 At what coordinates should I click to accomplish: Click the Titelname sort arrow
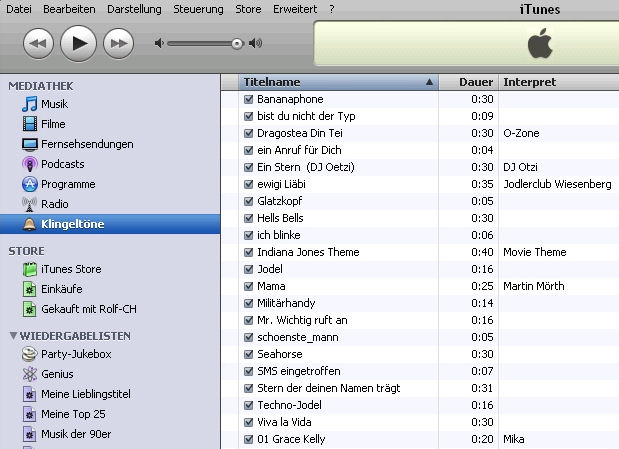(x=429, y=82)
